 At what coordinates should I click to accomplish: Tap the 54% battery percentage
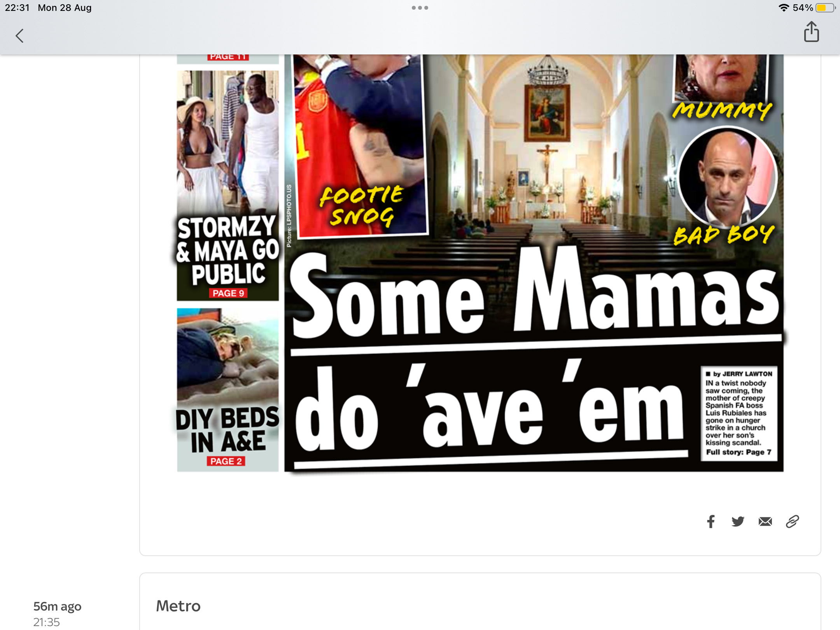pyautogui.click(x=803, y=8)
